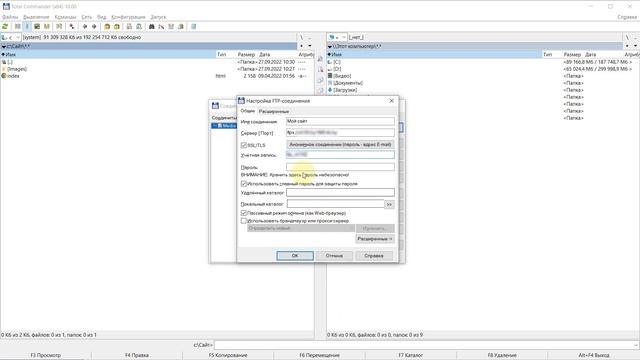Click the command line input field
640x360 pixels.
pos(427,345)
